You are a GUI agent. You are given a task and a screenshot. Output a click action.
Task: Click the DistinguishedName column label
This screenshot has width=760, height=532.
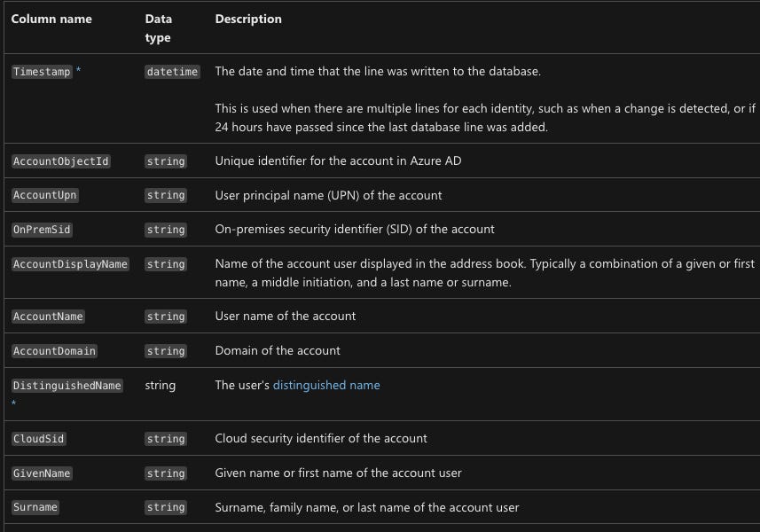pos(67,385)
